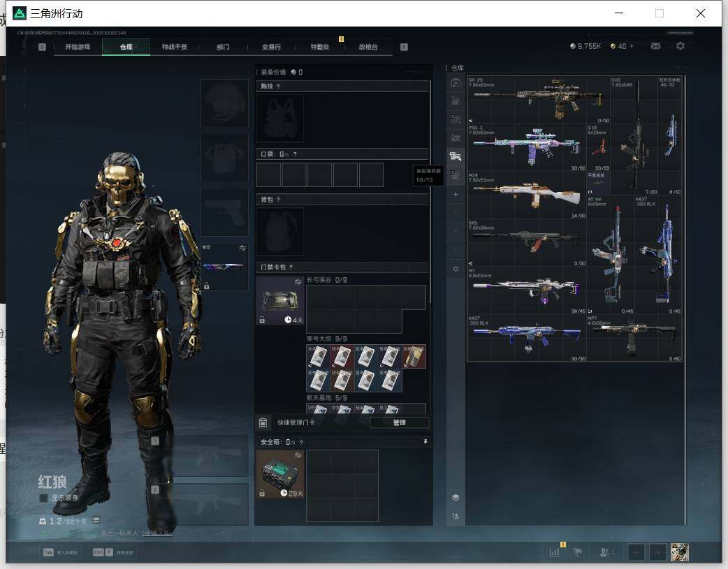Show help for 背包 section
This screenshot has width=728, height=569.
click(x=278, y=200)
